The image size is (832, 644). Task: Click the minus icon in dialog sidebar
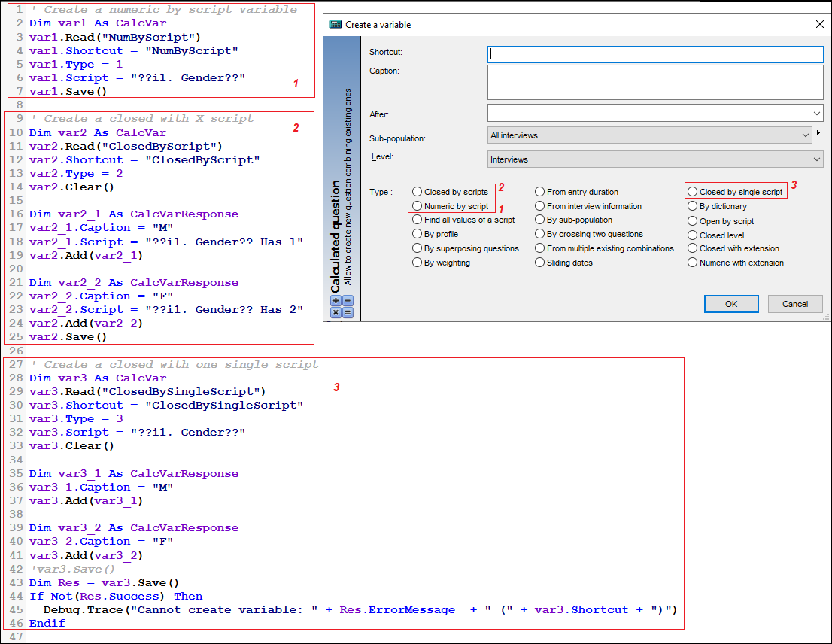tap(348, 301)
